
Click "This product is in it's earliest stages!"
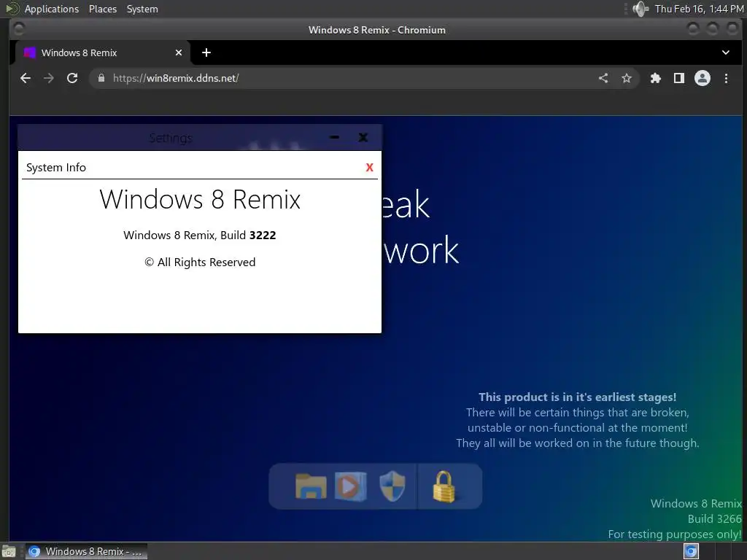click(x=578, y=397)
